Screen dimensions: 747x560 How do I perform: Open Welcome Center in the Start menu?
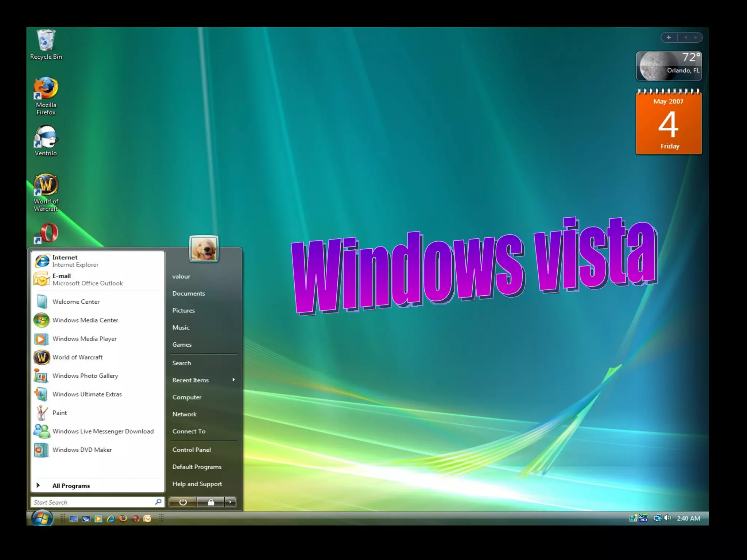98,302
